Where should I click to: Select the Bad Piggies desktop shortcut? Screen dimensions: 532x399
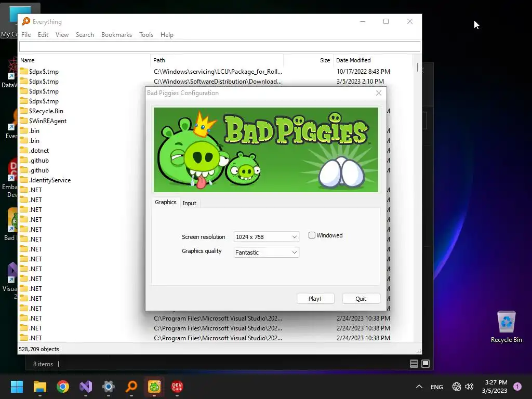[x=10, y=224]
